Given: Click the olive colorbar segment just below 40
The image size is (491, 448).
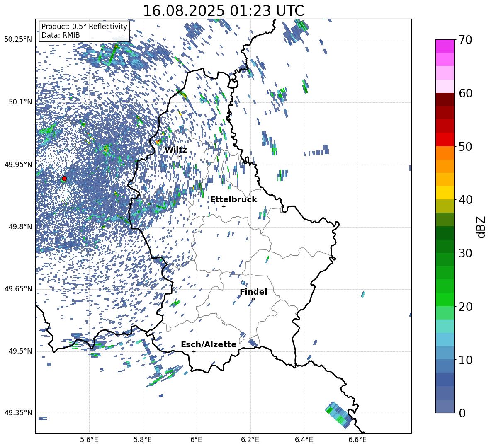Looking at the screenshot, I should tap(445, 206).
